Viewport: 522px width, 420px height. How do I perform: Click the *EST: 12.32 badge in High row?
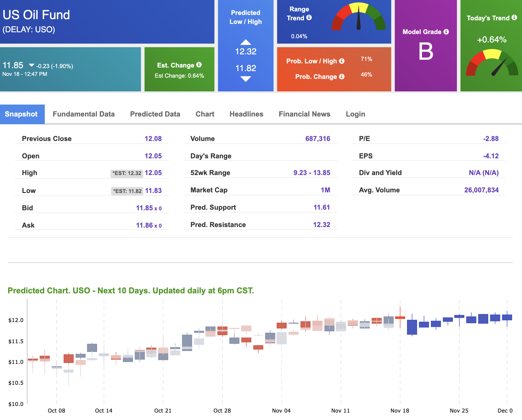(127, 173)
